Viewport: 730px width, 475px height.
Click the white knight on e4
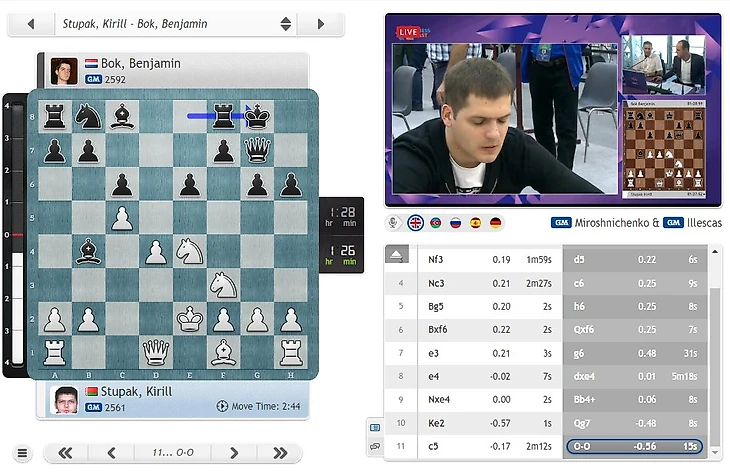pos(189,251)
